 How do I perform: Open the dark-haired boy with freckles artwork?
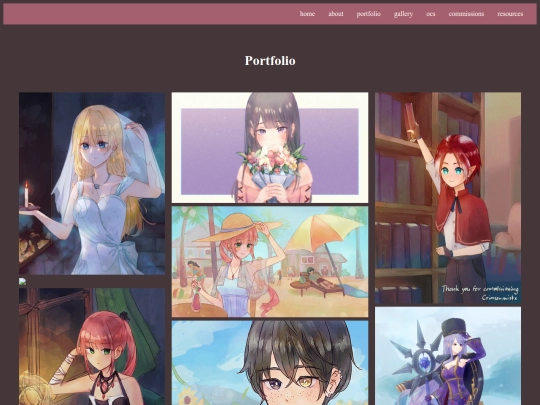tap(270, 363)
